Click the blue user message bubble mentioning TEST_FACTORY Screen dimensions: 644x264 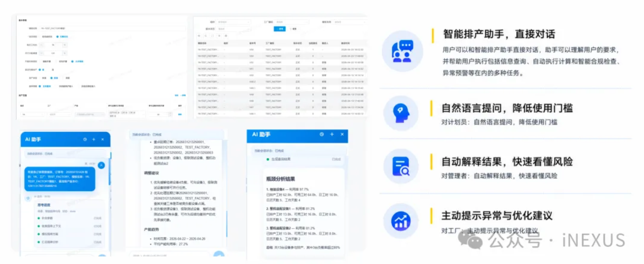pos(60,179)
